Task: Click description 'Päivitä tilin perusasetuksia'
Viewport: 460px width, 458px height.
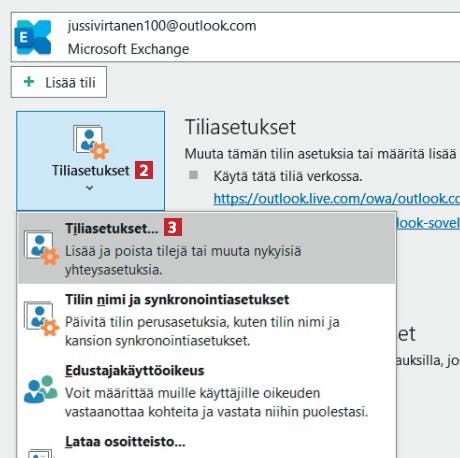Action: coord(147,322)
